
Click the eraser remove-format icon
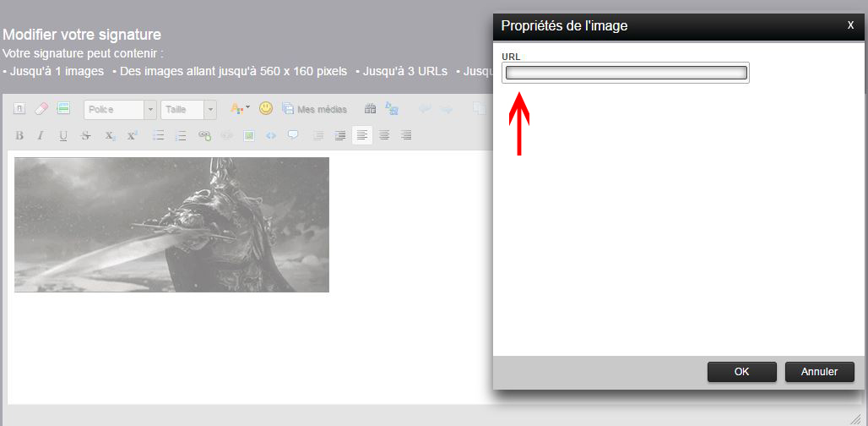(x=41, y=108)
